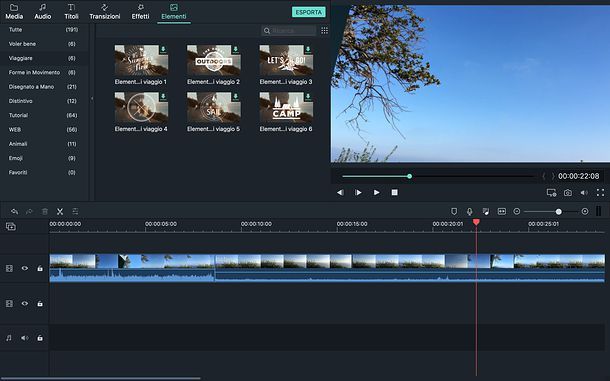Click the rewind to previous frame button
610x381 pixels.
coord(340,192)
